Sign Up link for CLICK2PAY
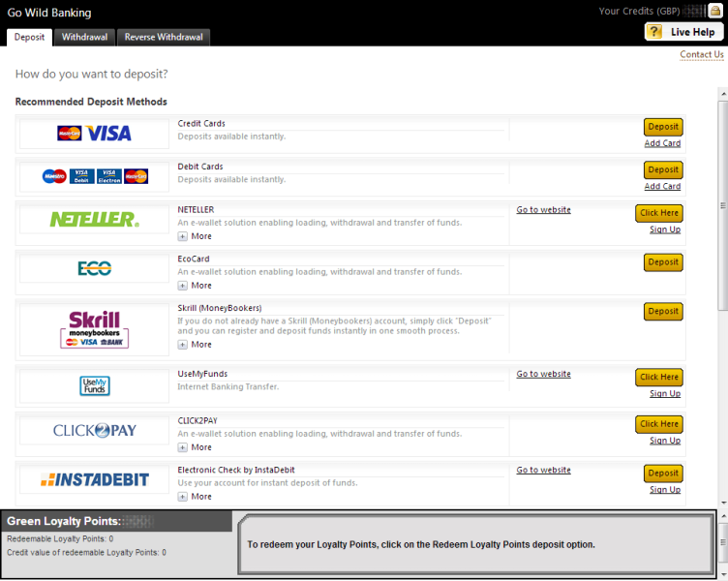 click(x=665, y=441)
